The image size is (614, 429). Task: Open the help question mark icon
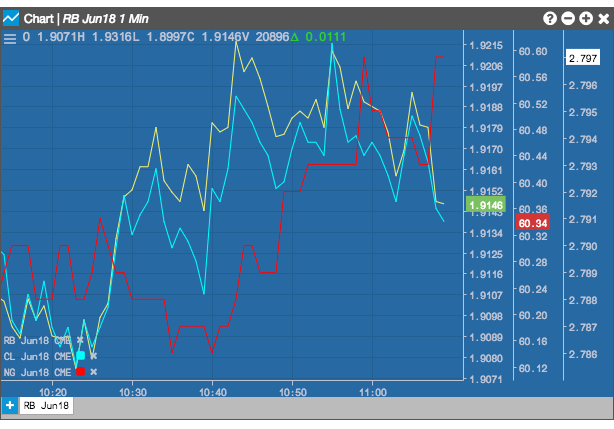[550, 18]
